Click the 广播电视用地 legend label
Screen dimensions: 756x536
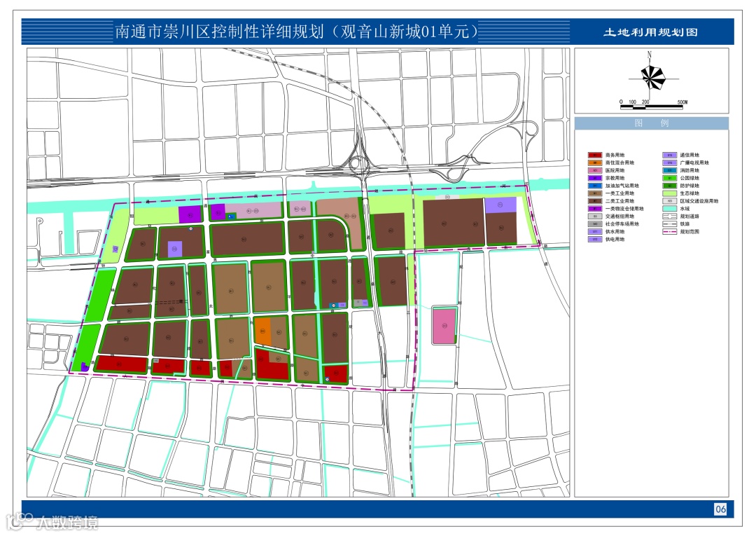coord(694,163)
